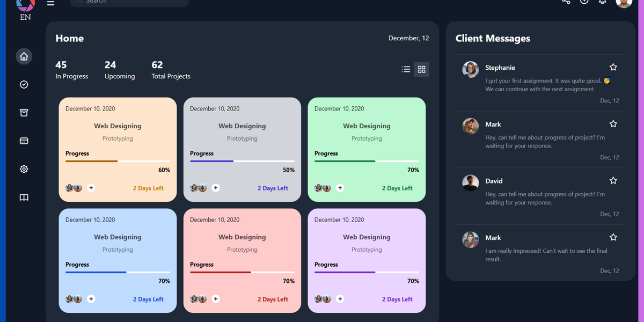Expand the orange card's team with plus button
The height and width of the screenshot is (322, 644).
pyautogui.click(x=91, y=188)
